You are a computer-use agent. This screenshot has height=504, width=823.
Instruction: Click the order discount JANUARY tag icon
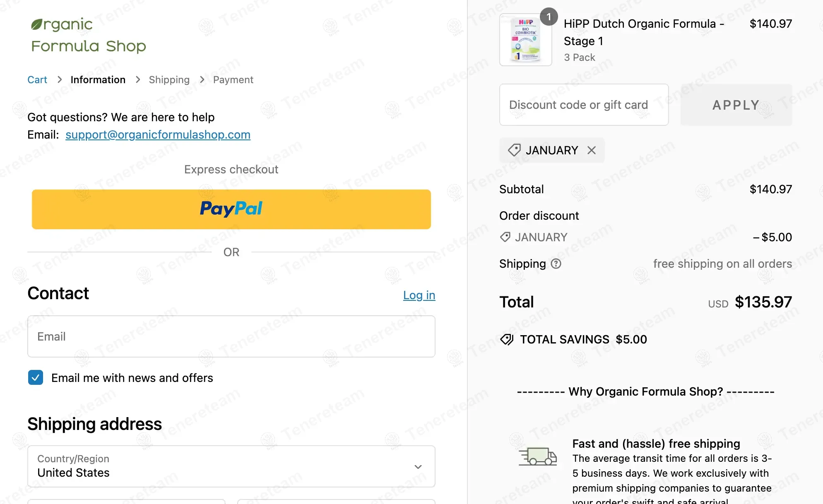coord(505,237)
